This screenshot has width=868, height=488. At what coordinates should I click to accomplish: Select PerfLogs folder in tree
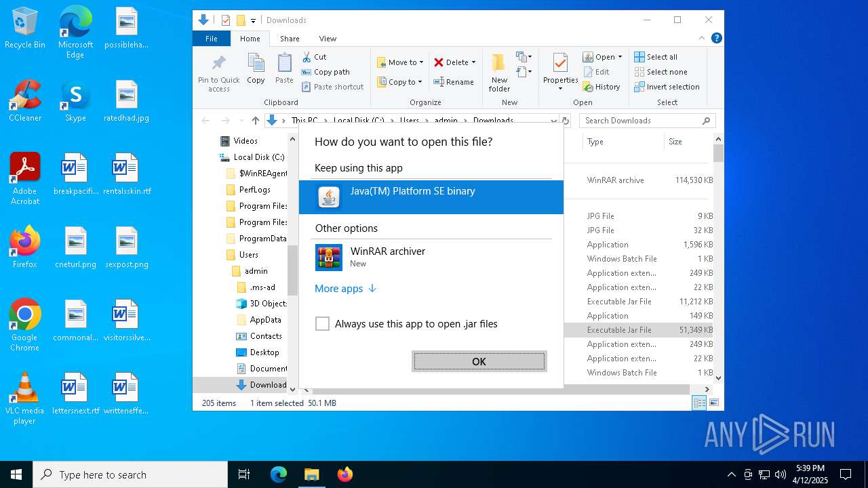(x=248, y=190)
